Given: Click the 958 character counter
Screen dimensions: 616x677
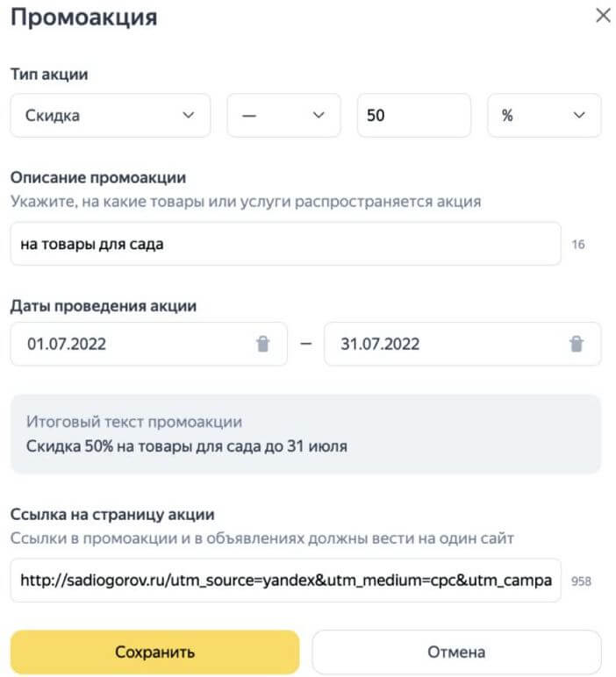Looking at the screenshot, I should 582,581.
